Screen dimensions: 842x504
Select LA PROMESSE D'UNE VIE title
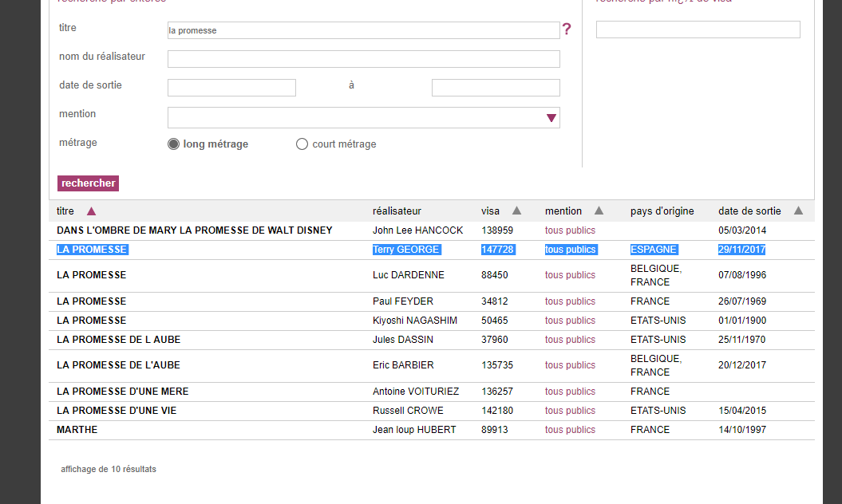point(117,411)
